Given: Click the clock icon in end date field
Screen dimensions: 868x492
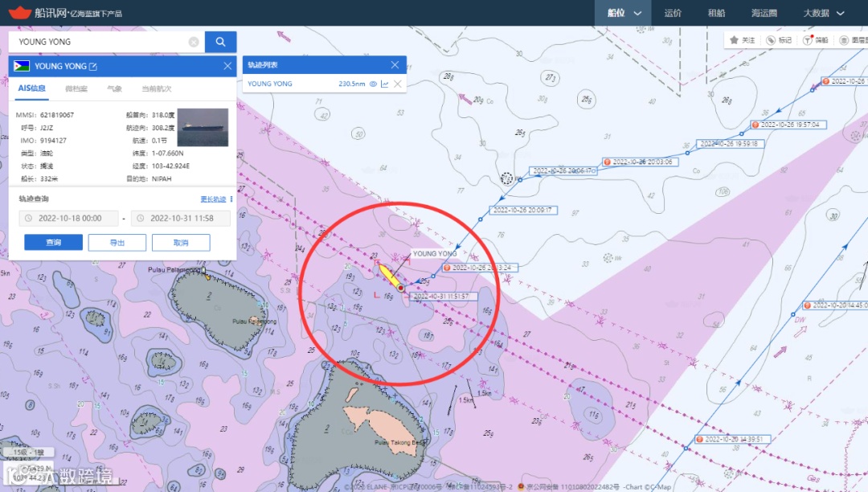Looking at the screenshot, I should pyautogui.click(x=141, y=219).
